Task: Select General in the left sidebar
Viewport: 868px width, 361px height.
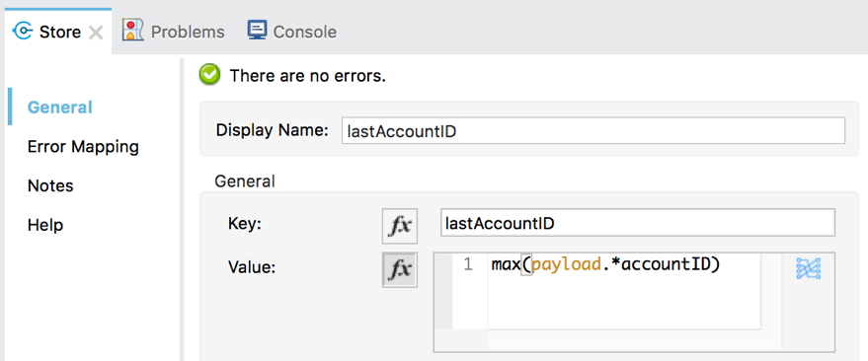Action: [x=60, y=108]
